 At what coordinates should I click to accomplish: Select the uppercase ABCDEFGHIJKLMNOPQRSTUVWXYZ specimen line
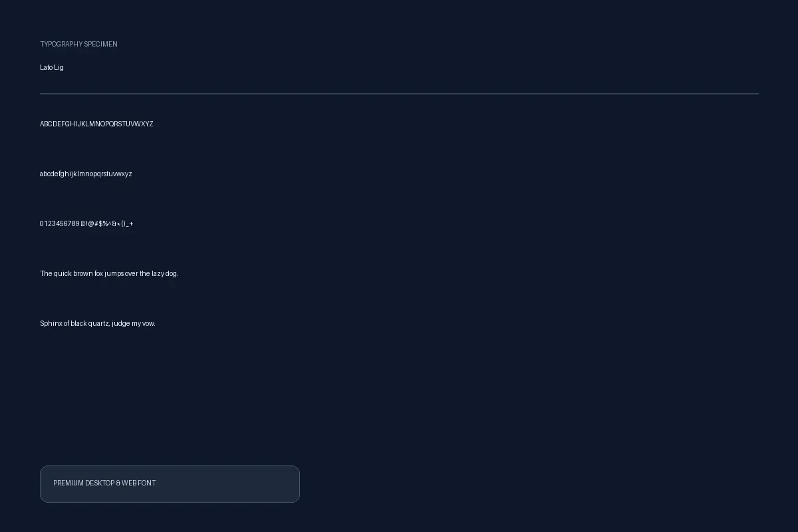(x=96, y=124)
